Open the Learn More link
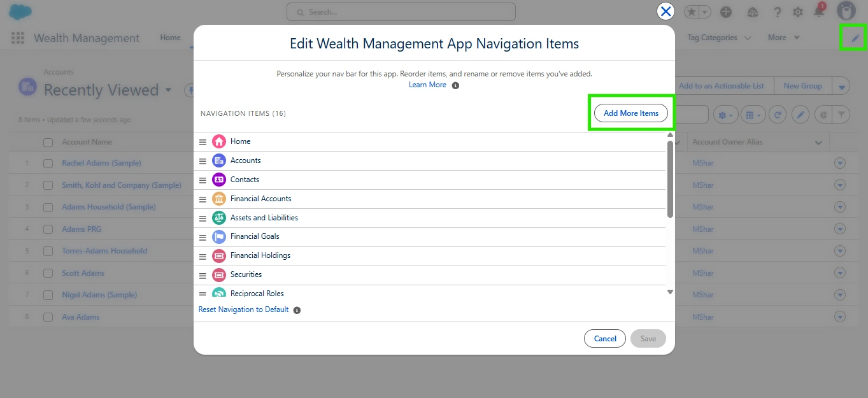The height and width of the screenshot is (398, 868). tap(427, 85)
